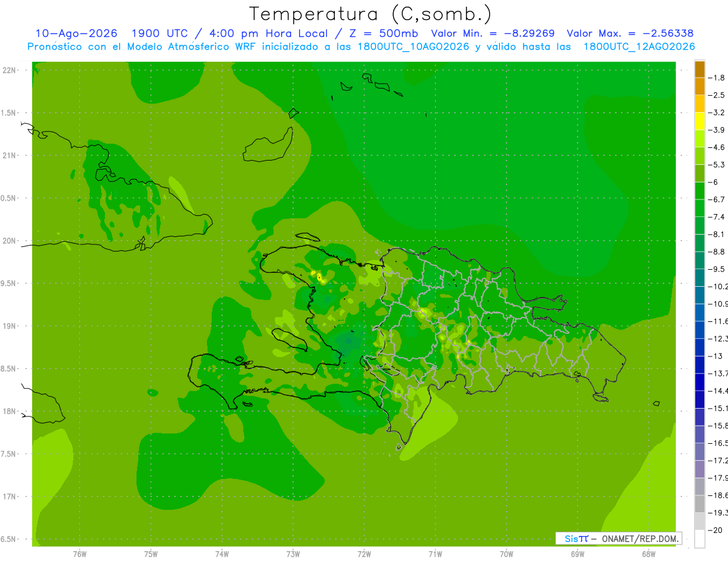The width and height of the screenshot is (728, 562).
Task: Click the '1800UTC_10AGO2026' initialization timestamp
Action: coord(413,47)
